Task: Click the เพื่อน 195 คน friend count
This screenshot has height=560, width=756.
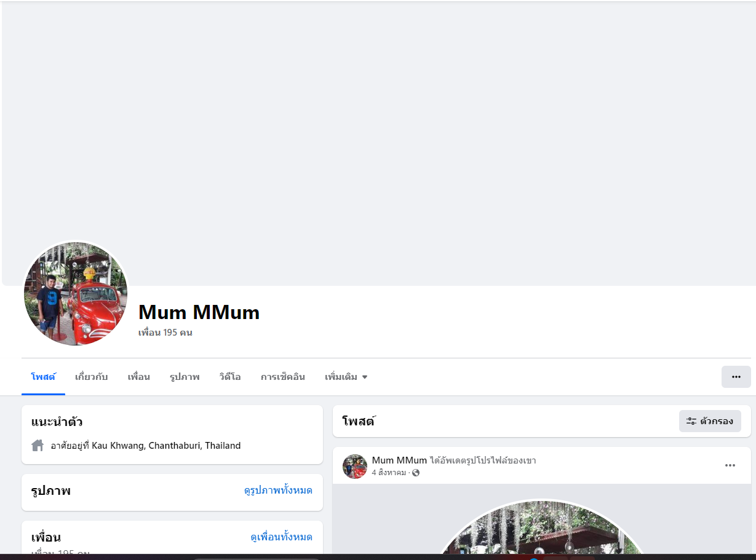Action: click(x=165, y=333)
